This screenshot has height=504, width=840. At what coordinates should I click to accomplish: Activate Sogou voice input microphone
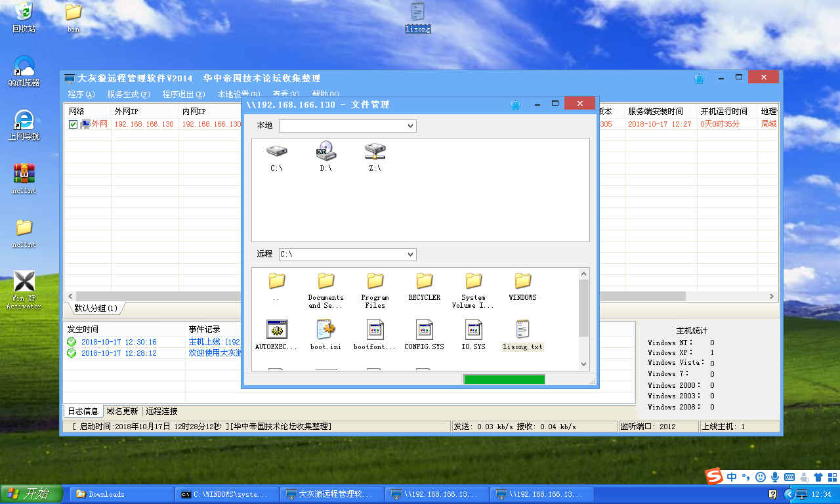pos(775,477)
